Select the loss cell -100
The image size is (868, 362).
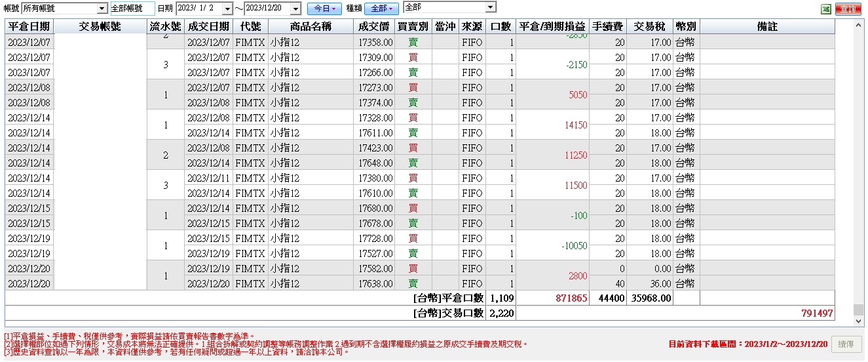click(552, 215)
